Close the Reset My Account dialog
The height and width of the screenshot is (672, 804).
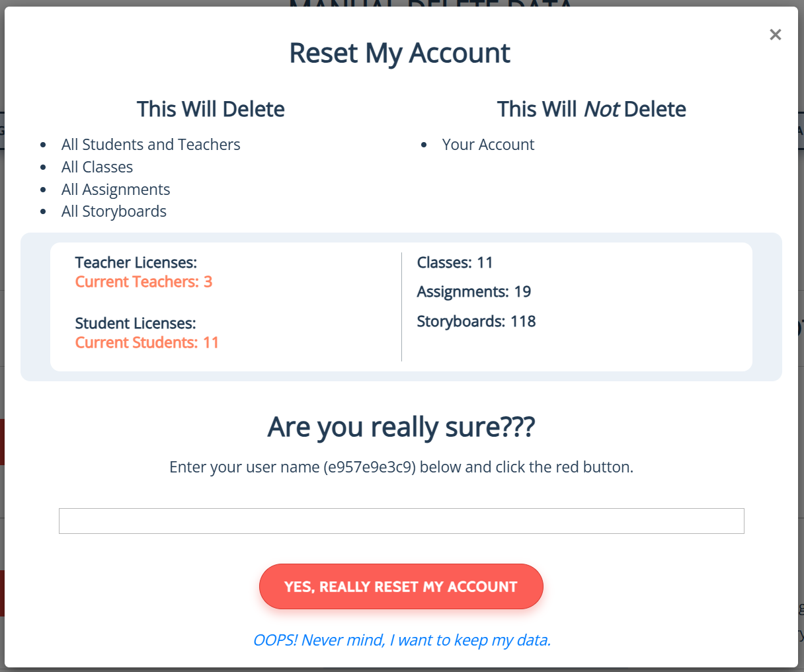pos(776,34)
